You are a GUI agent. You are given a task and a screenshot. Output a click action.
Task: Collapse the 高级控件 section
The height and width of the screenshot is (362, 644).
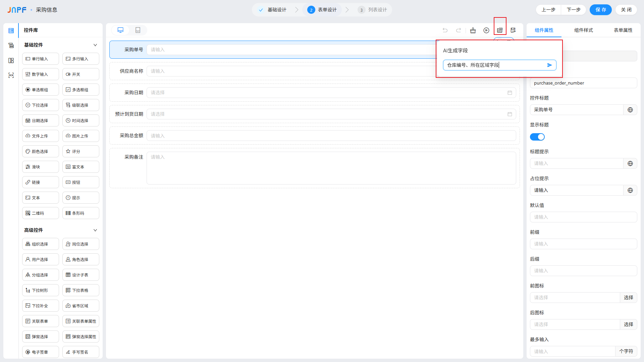95,230
